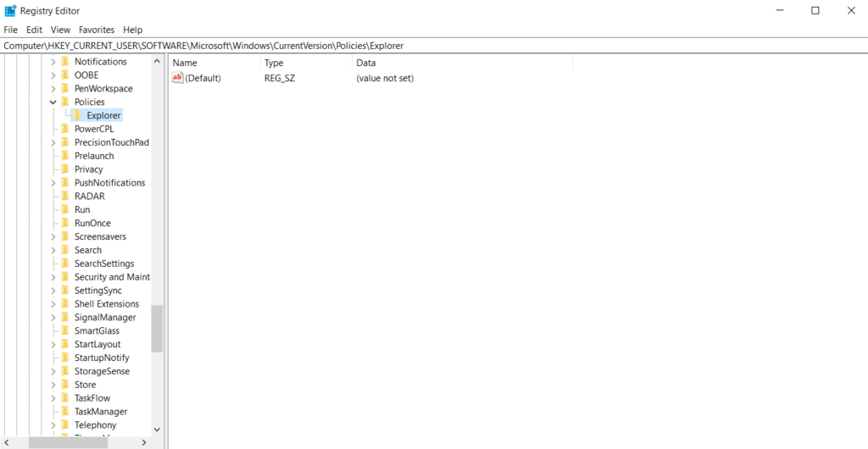Select the Policies folder icon
868x449 pixels.
64,102
